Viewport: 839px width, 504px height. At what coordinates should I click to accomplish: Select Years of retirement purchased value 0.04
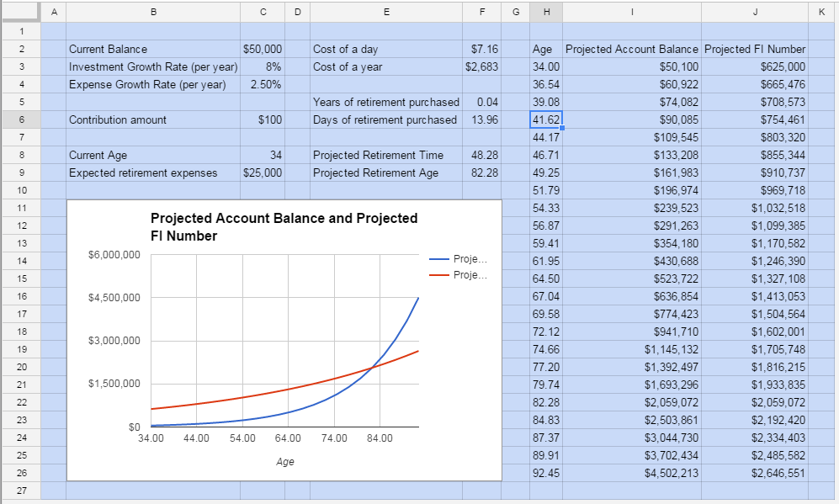(481, 102)
